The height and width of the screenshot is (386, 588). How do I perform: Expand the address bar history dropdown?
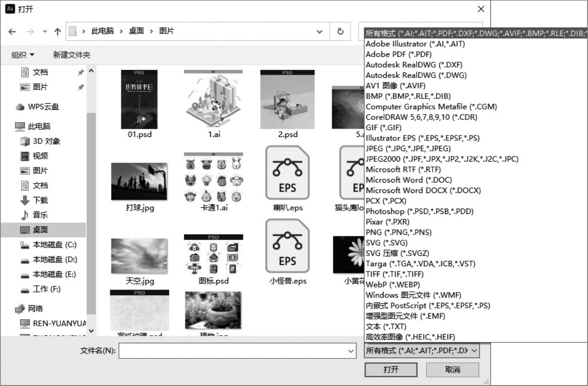320,31
